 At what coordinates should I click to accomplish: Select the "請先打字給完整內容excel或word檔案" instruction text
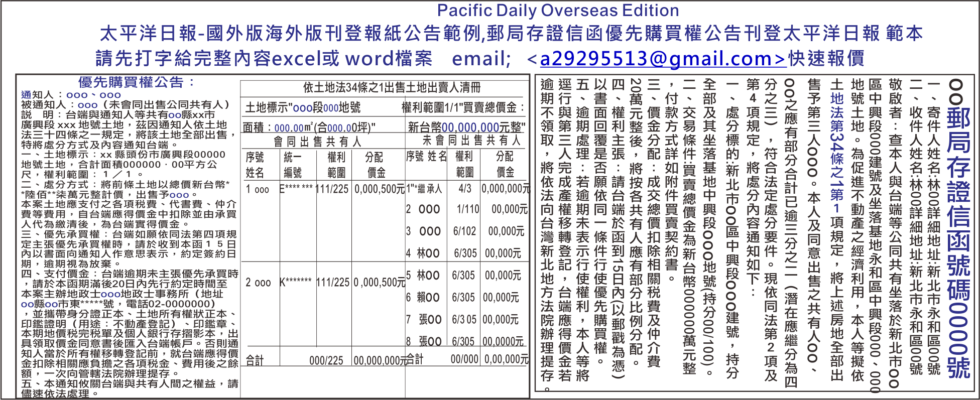coord(264,59)
